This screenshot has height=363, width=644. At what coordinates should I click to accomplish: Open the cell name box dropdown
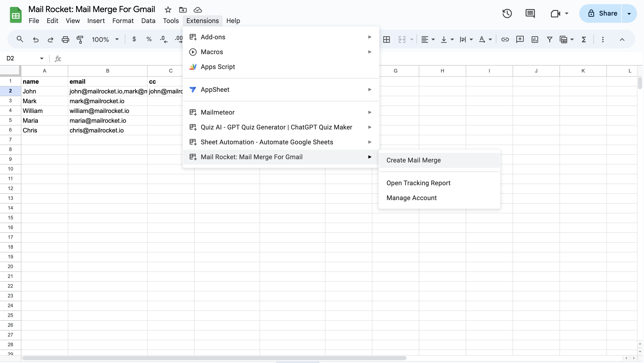[x=42, y=58]
